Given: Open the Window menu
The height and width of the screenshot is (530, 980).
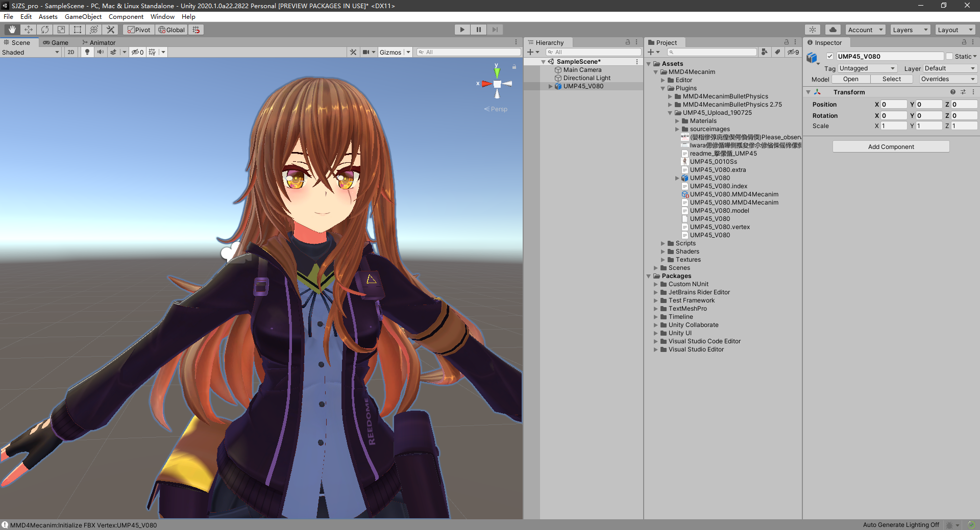Looking at the screenshot, I should [x=162, y=16].
